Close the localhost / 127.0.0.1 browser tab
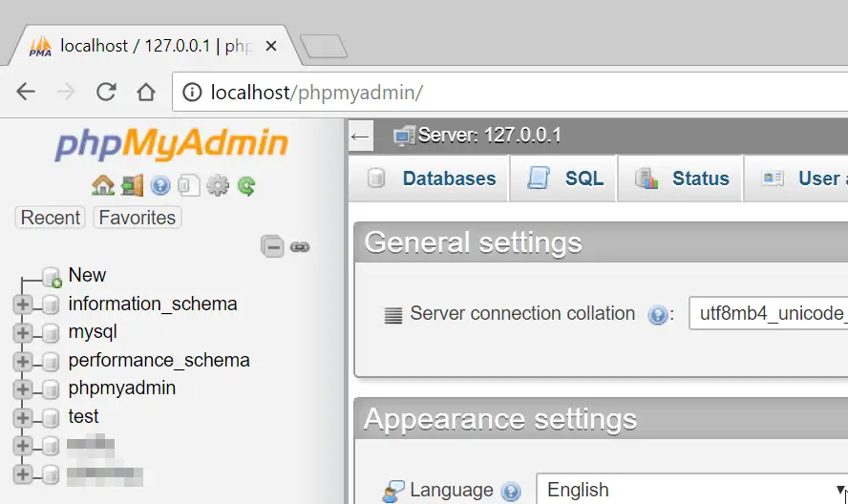The height and width of the screenshot is (504, 848). [x=271, y=47]
